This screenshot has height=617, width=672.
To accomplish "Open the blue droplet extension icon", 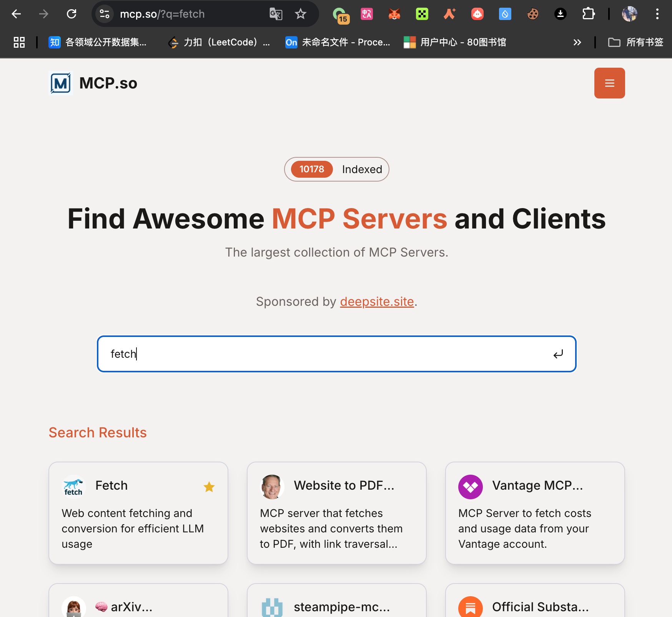I will (505, 14).
